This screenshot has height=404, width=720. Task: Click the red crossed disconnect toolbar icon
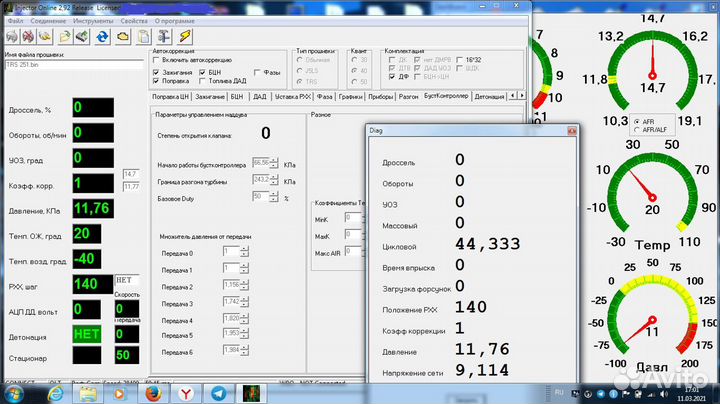pos(28,36)
